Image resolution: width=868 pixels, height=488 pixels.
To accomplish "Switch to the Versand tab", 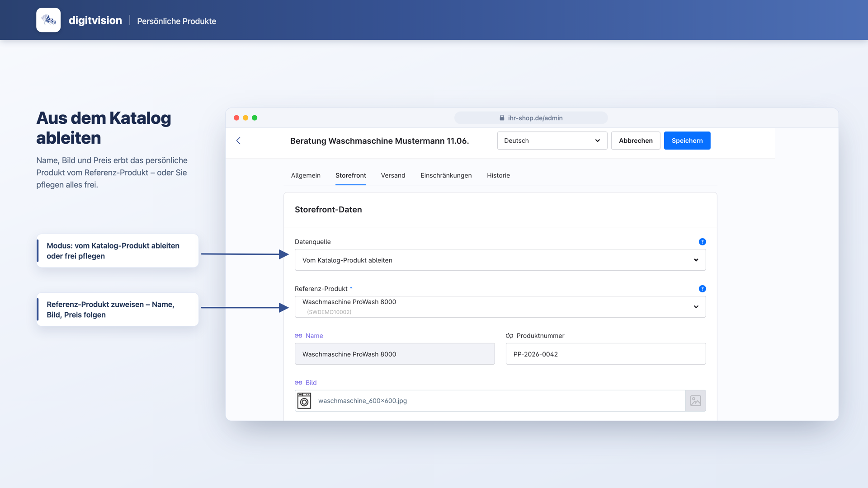I will (393, 175).
